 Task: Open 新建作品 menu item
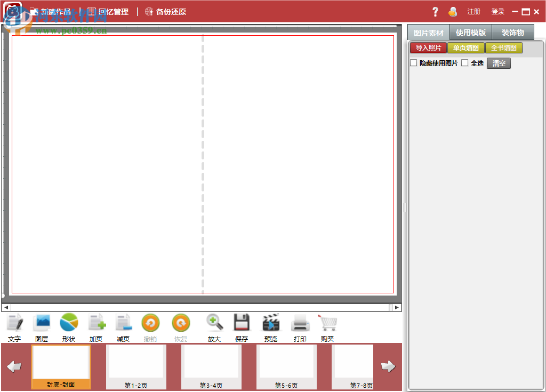(51, 12)
